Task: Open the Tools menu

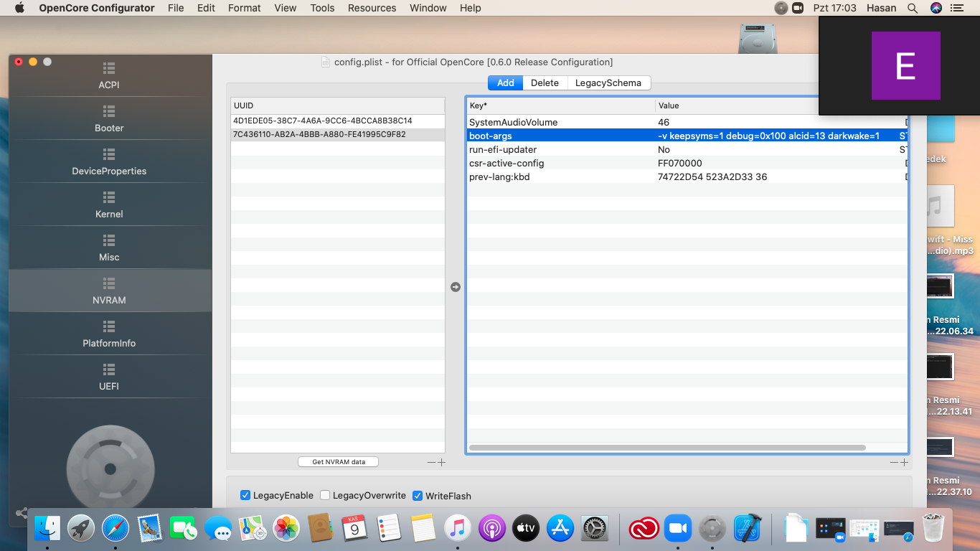Action: tap(322, 8)
